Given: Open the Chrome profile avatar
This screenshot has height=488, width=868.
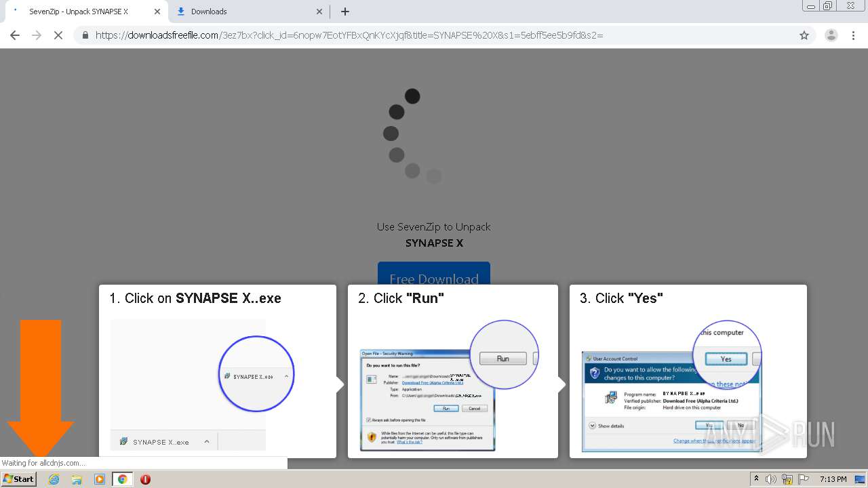Looking at the screenshot, I should point(831,35).
